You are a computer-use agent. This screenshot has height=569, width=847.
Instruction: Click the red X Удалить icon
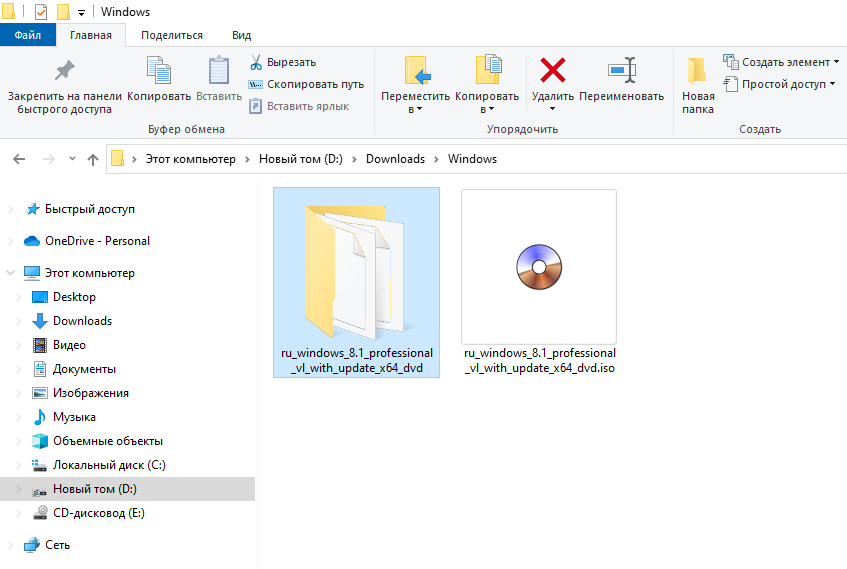[x=553, y=70]
